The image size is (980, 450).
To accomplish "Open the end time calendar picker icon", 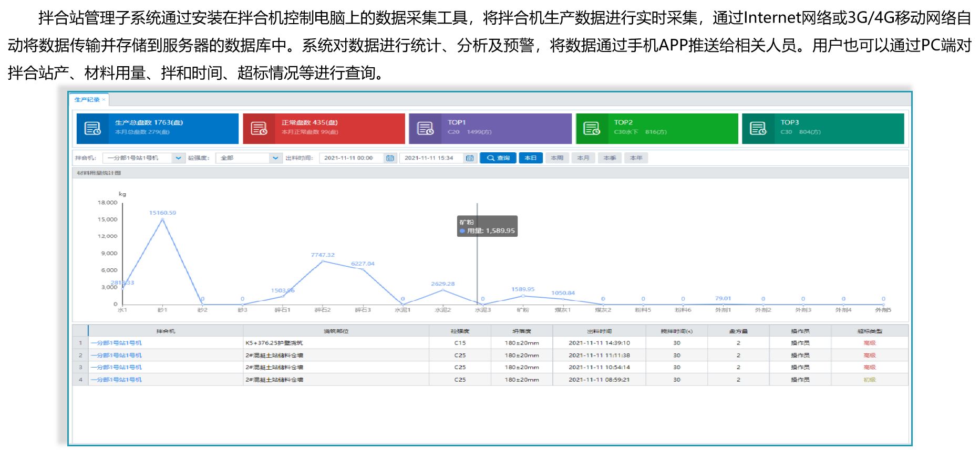I will click(x=470, y=158).
